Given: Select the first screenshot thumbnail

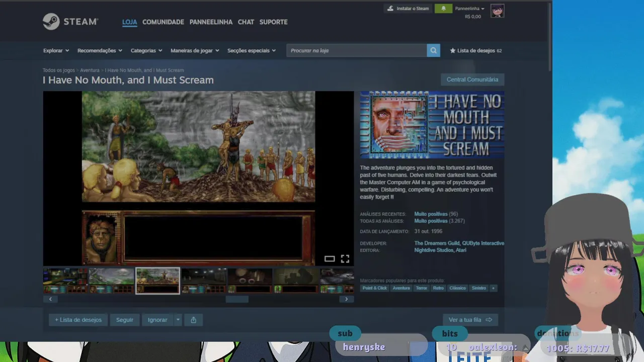Looking at the screenshot, I should [65, 281].
